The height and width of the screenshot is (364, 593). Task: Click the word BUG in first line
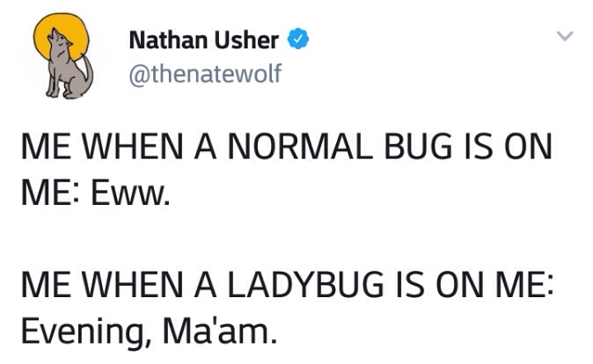click(418, 147)
